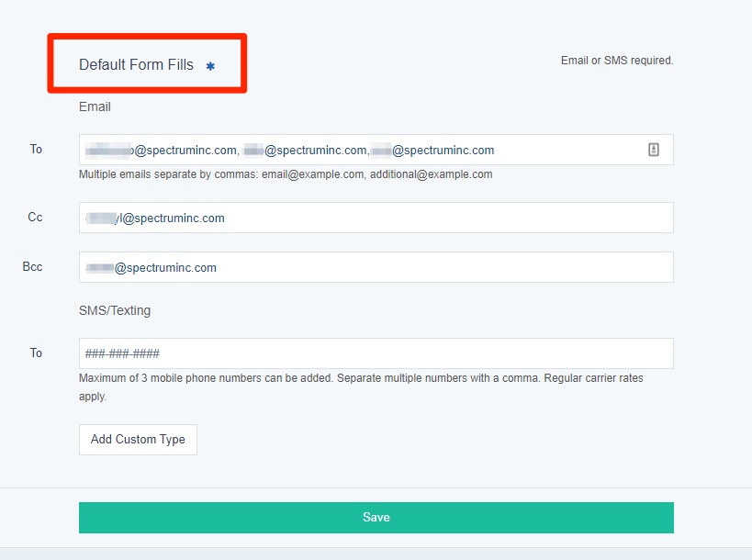Click the blue asterisk beside Default Form Fills
This screenshot has width=752, height=560.
click(210, 66)
